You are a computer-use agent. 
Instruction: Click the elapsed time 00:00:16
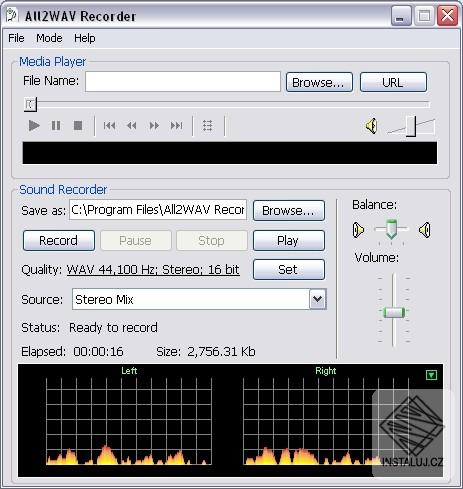point(98,352)
